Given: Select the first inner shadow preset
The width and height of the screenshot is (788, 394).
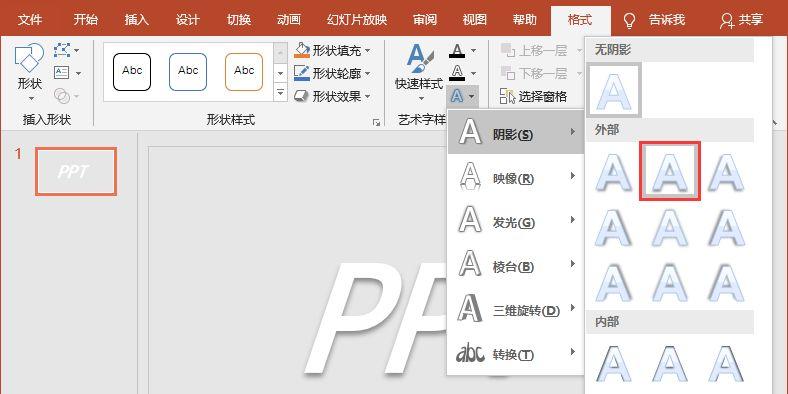Looking at the screenshot, I should coord(614,363).
